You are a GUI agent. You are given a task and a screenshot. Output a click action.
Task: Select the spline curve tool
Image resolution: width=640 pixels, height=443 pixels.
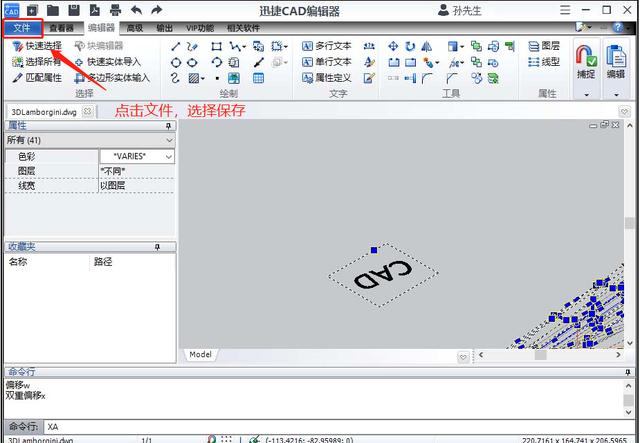(x=176, y=78)
